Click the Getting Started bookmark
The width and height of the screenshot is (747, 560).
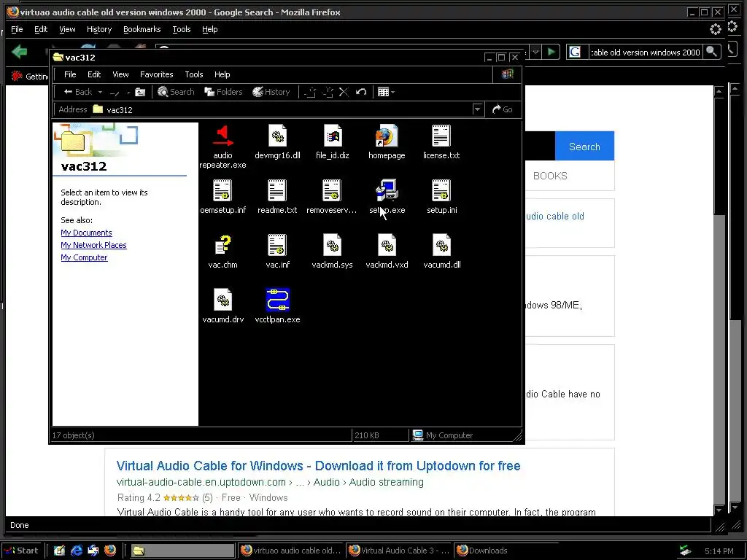pos(29,76)
